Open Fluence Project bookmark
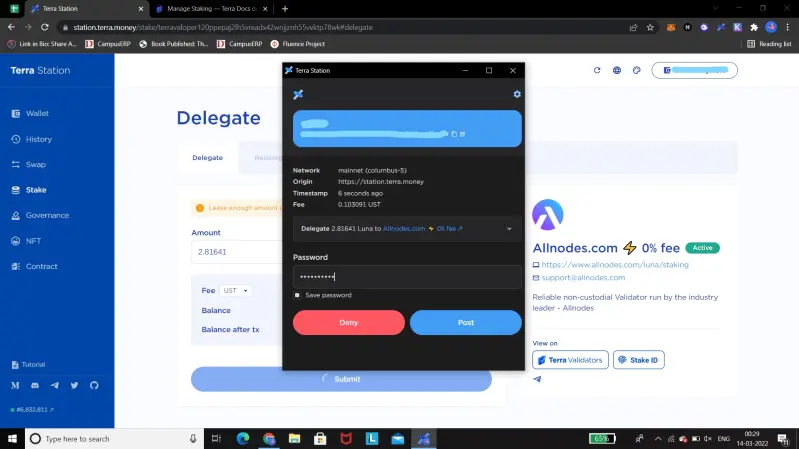Viewport: 799px width, 449px height. [298, 44]
